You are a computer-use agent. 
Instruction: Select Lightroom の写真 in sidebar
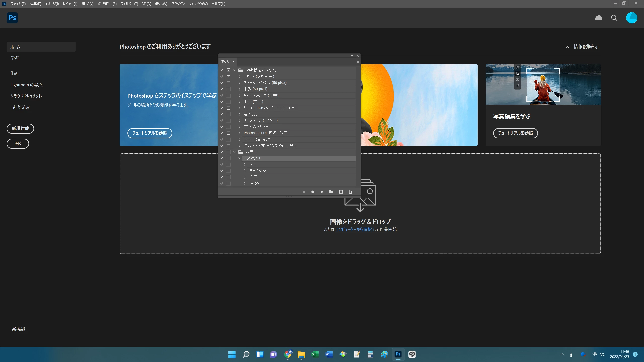coord(26,85)
